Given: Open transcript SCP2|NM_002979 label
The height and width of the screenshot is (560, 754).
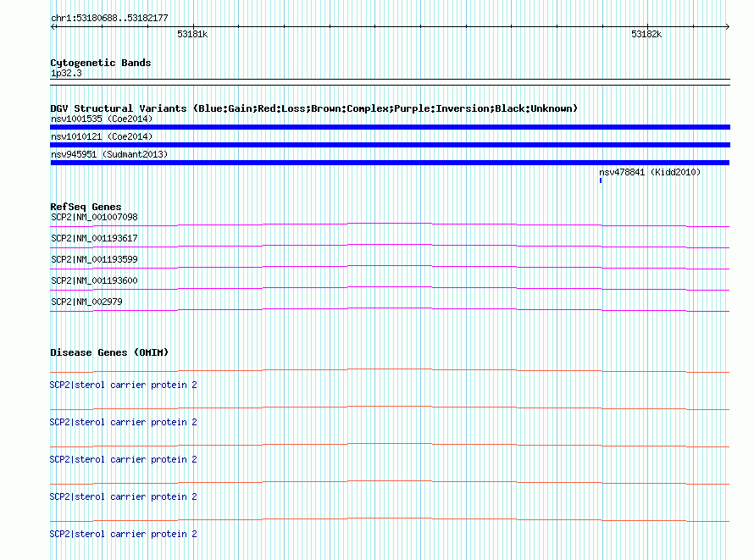Looking at the screenshot, I should 86,302.
